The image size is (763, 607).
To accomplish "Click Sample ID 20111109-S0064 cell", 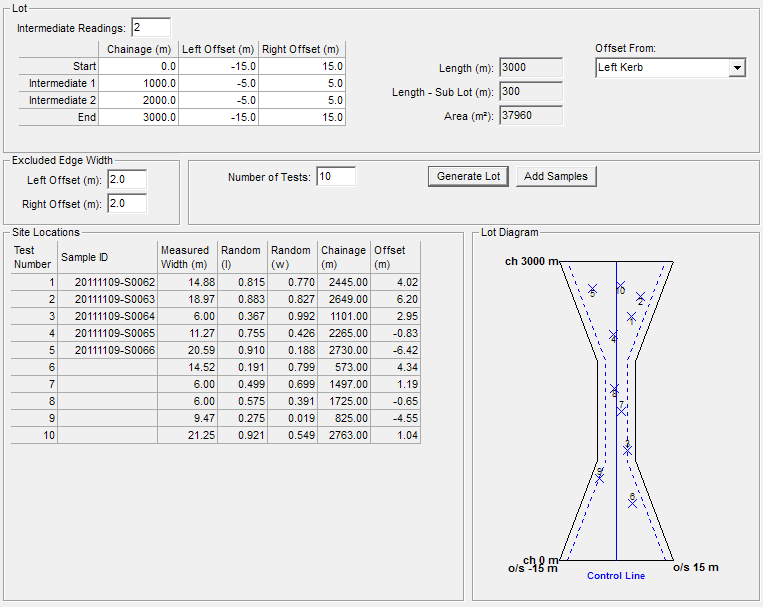I will [107, 316].
